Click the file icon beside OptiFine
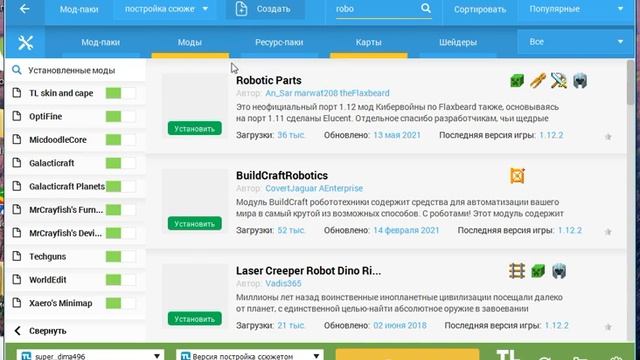Screen dimensions: 640x360 pos(17,116)
